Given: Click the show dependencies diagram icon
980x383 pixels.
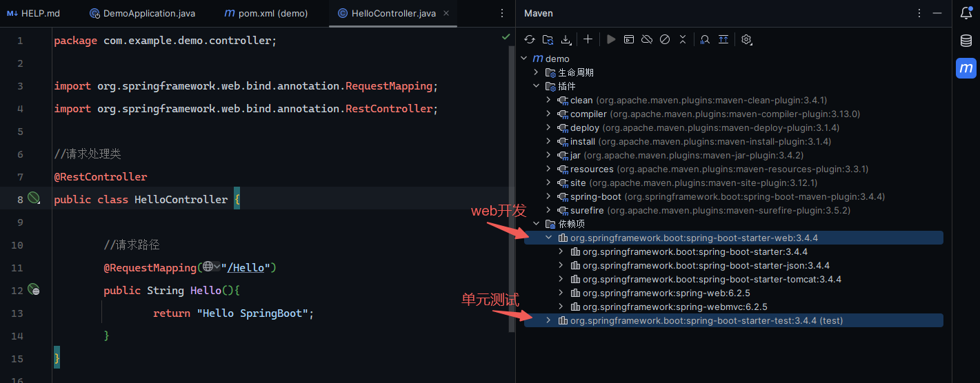Looking at the screenshot, I should tap(723, 40).
